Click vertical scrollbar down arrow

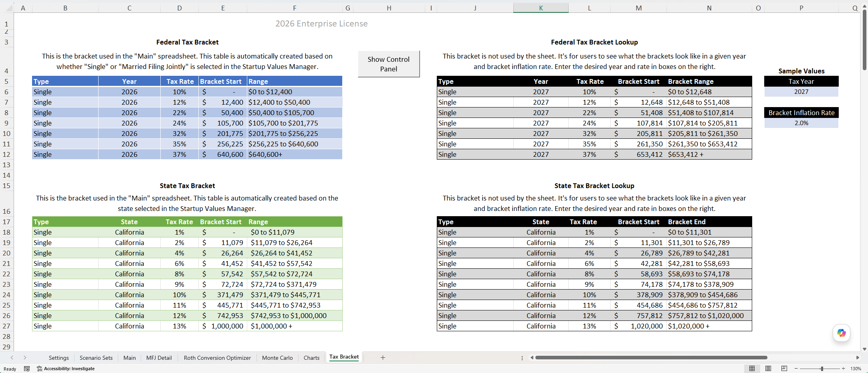tap(864, 349)
